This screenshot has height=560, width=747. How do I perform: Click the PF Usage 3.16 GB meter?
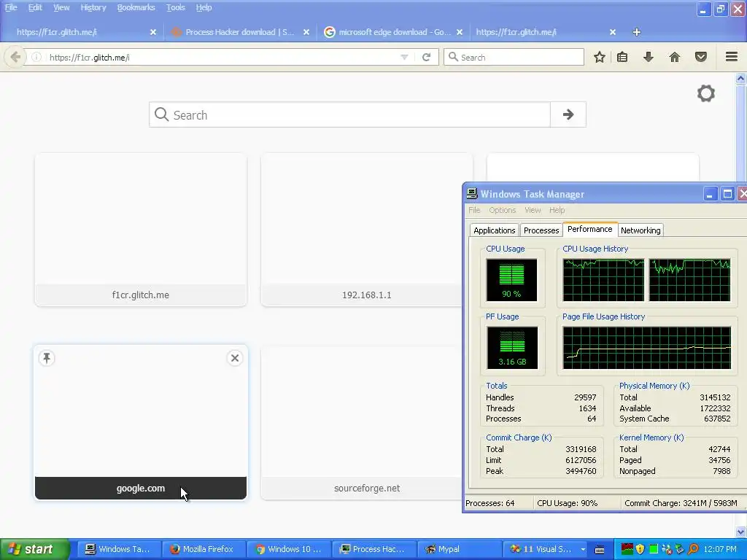click(x=512, y=348)
